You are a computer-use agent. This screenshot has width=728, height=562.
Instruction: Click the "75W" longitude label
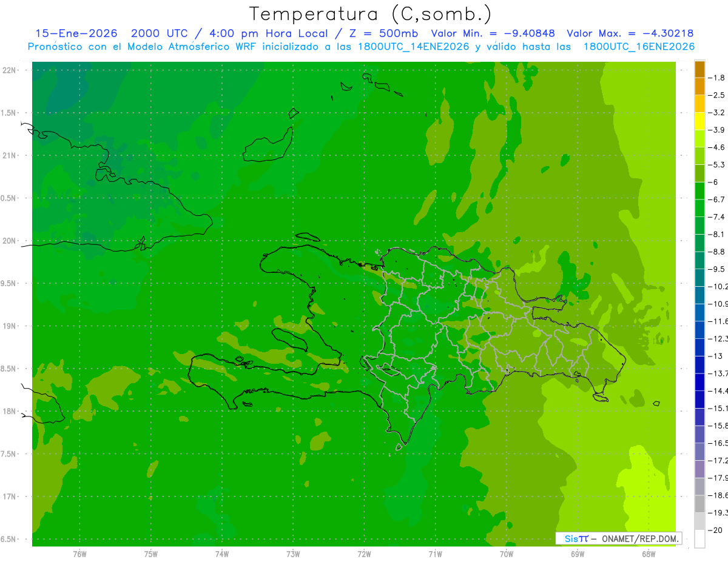(151, 554)
